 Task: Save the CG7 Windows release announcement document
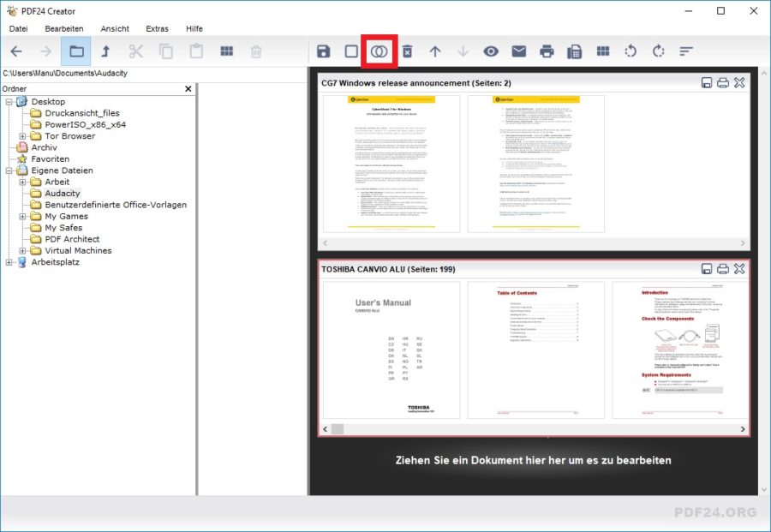(706, 82)
